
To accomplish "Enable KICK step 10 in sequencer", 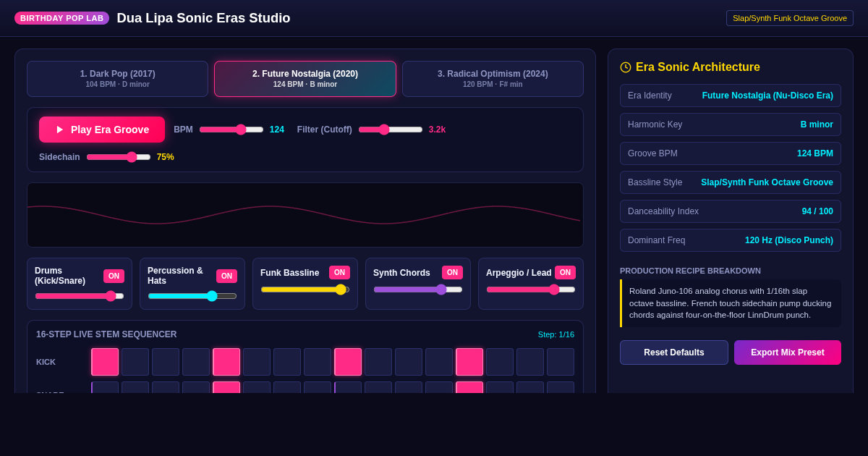I will coord(378,362).
